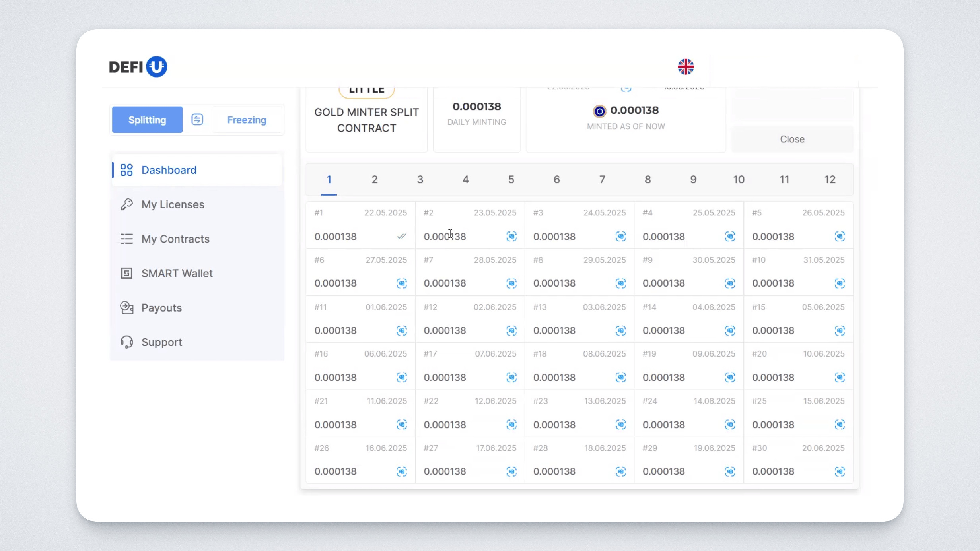The width and height of the screenshot is (980, 551).
Task: Switch to month tab 7
Action: click(602, 180)
